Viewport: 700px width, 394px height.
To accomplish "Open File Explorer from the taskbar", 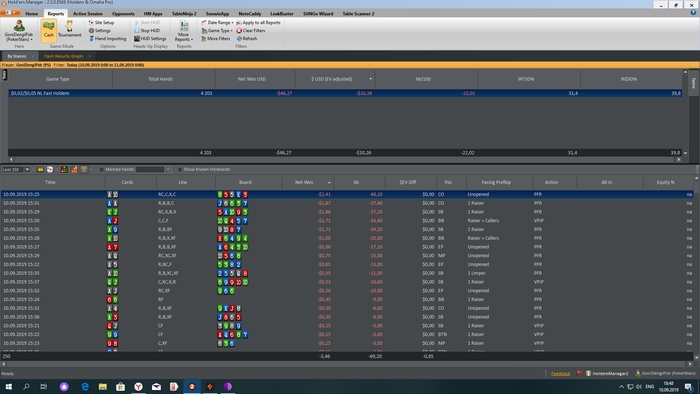I will point(103,386).
